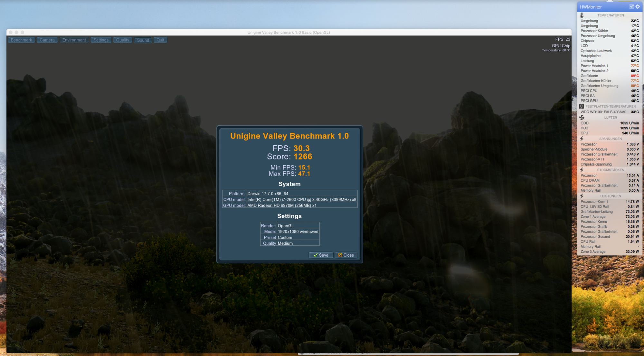644x356 pixels.
Task: Click the bolt icon beside Leistungen
Action: [582, 196]
